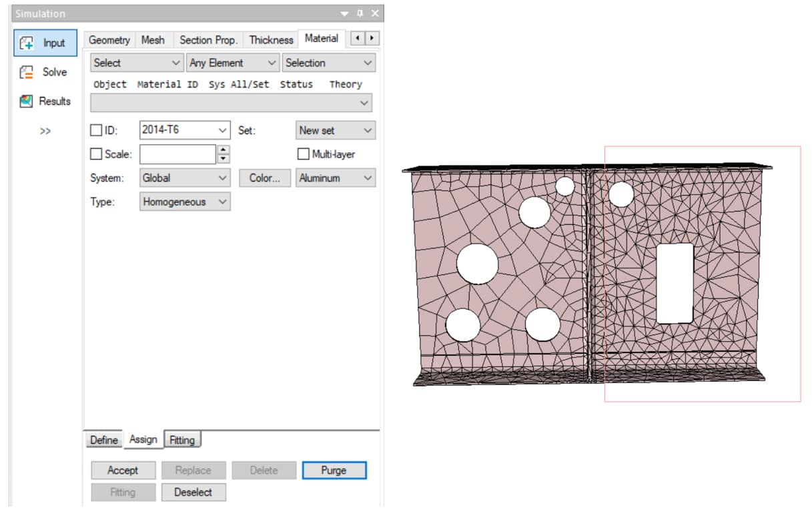Open the Results icon in sidebar
Image resolution: width=812 pixels, height=516 pixels.
tap(27, 101)
